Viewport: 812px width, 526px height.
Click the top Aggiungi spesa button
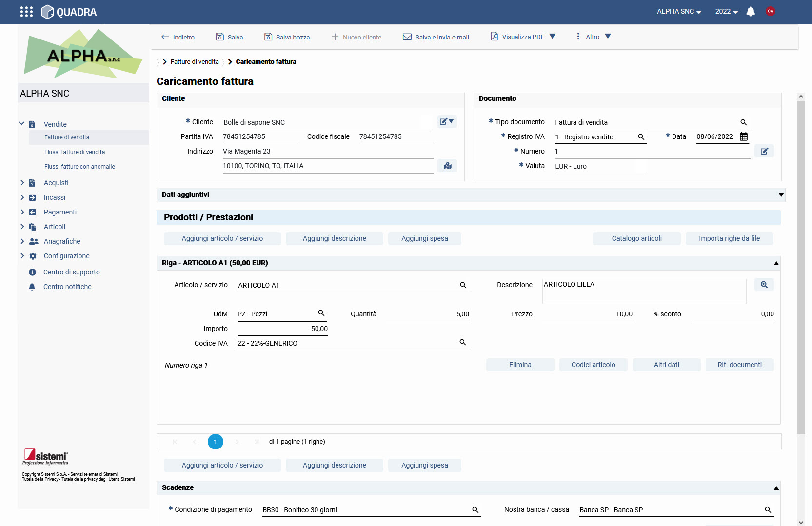click(425, 238)
